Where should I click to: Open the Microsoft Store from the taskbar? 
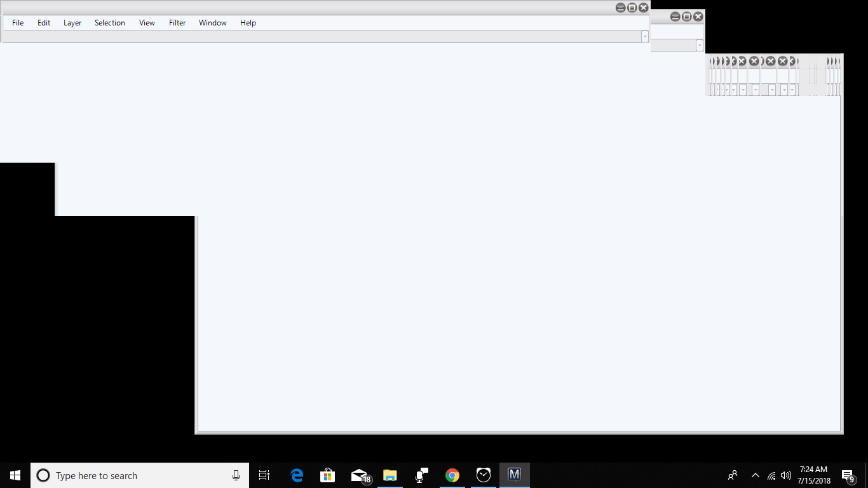(x=327, y=475)
